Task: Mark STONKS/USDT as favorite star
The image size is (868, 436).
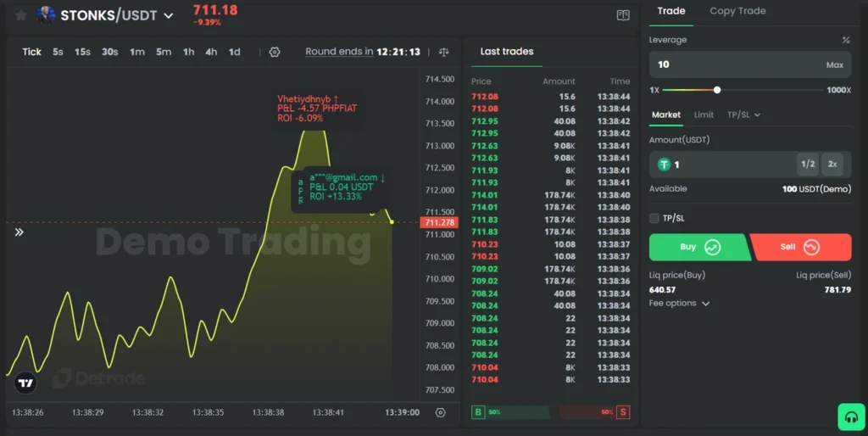Action: pyautogui.click(x=21, y=15)
